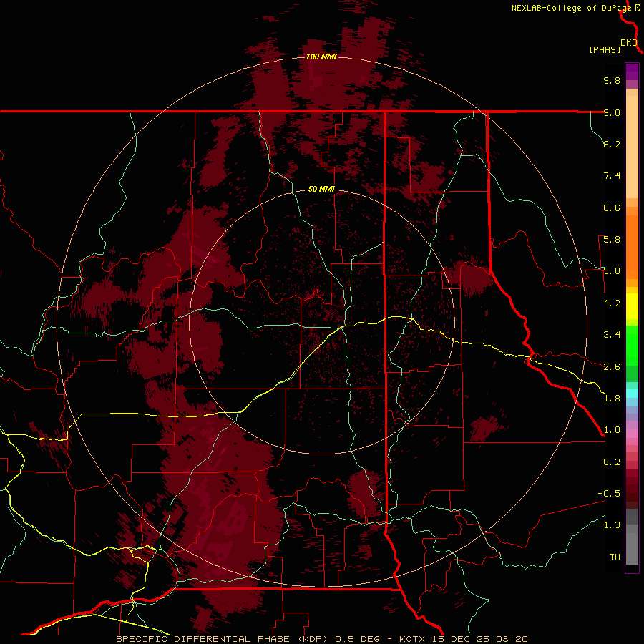Click the DKD label above the legend
This screenshot has width=644, height=644.
pos(629,43)
